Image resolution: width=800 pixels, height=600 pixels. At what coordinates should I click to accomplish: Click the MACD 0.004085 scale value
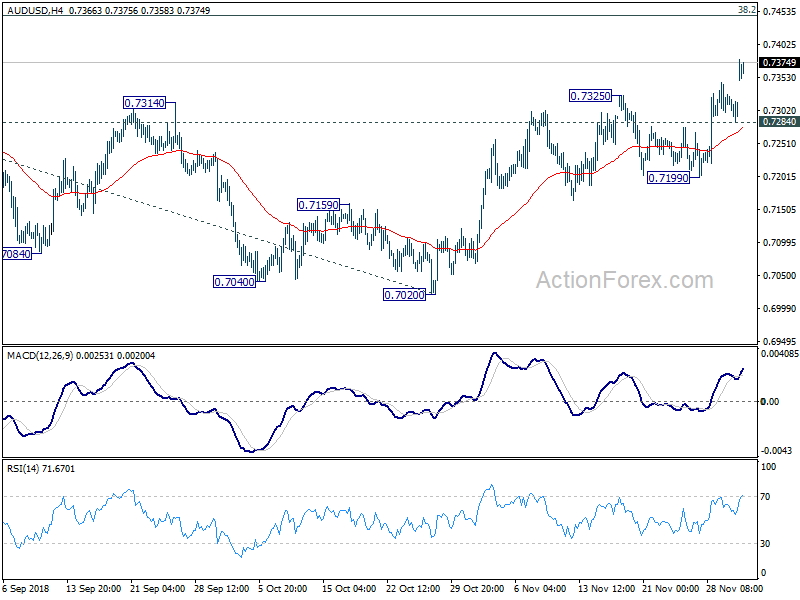click(780, 353)
